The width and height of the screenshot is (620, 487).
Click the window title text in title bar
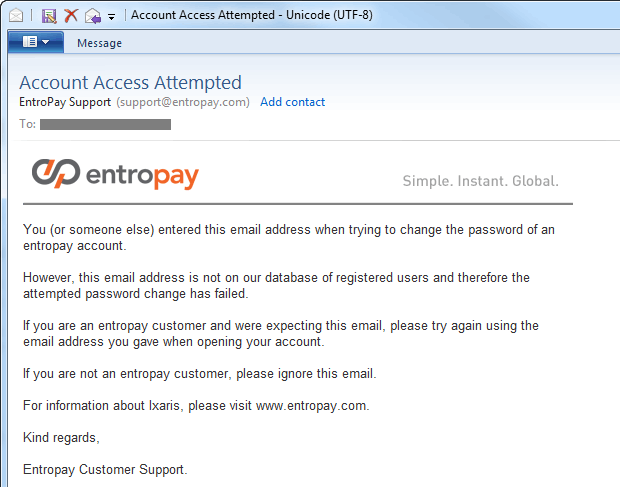[x=251, y=15]
